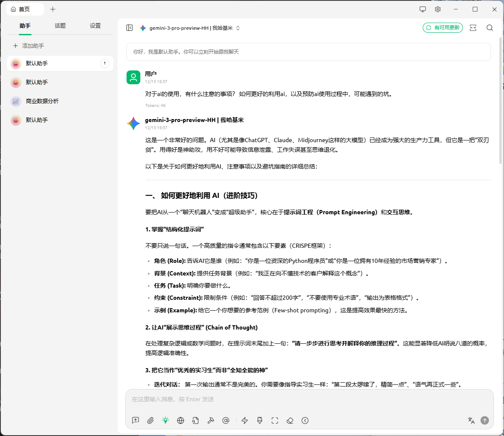504x436 pixels.
Task: Click the eraser clear context icon
Action: pyautogui.click(x=290, y=420)
